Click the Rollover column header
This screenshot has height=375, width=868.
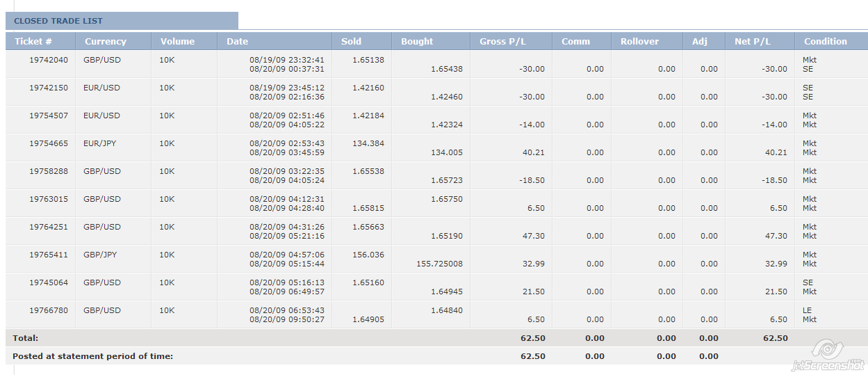click(x=639, y=42)
